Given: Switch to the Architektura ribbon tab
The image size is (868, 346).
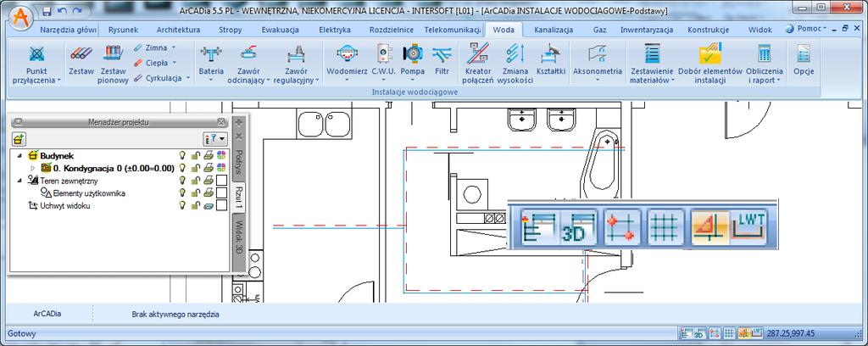Looking at the screenshot, I should coord(178,30).
